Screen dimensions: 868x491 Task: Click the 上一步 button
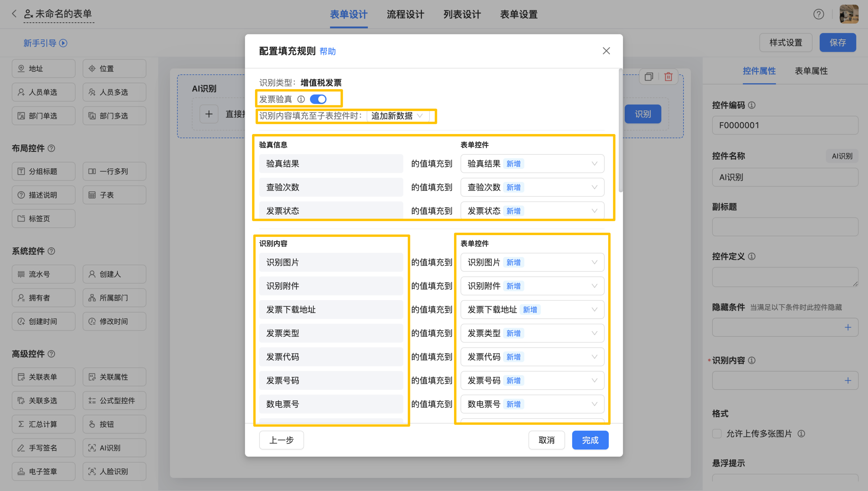281,440
